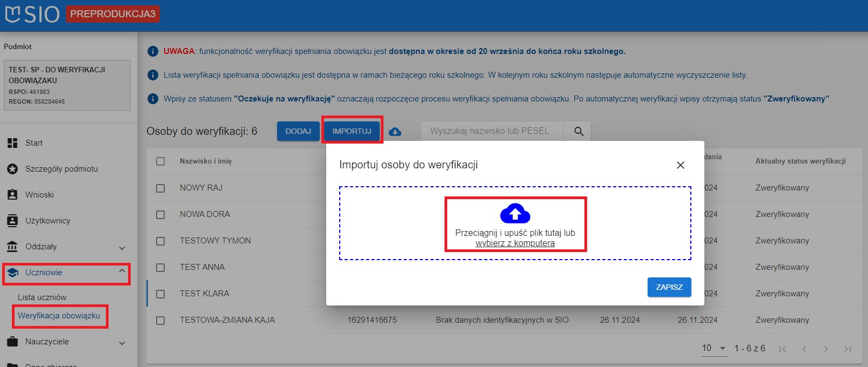Collapse the Uczniowie sidebar section
The width and height of the screenshot is (868, 367).
tap(122, 271)
